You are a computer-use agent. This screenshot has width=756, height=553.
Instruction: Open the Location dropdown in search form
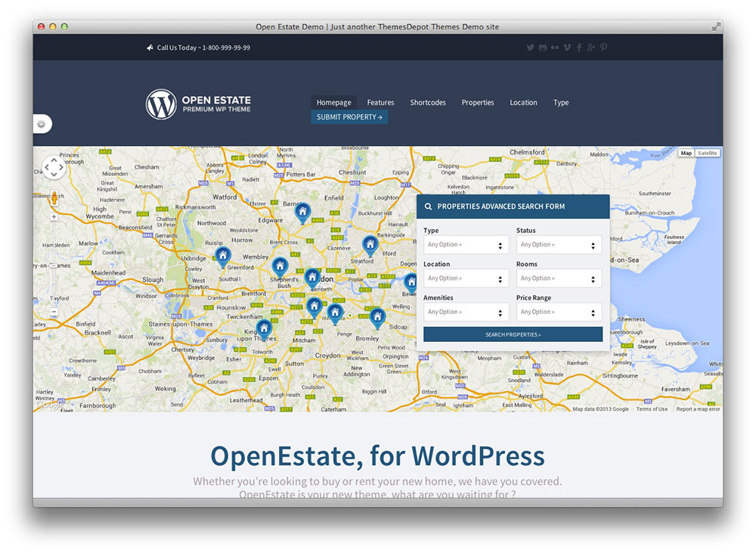coord(466,278)
